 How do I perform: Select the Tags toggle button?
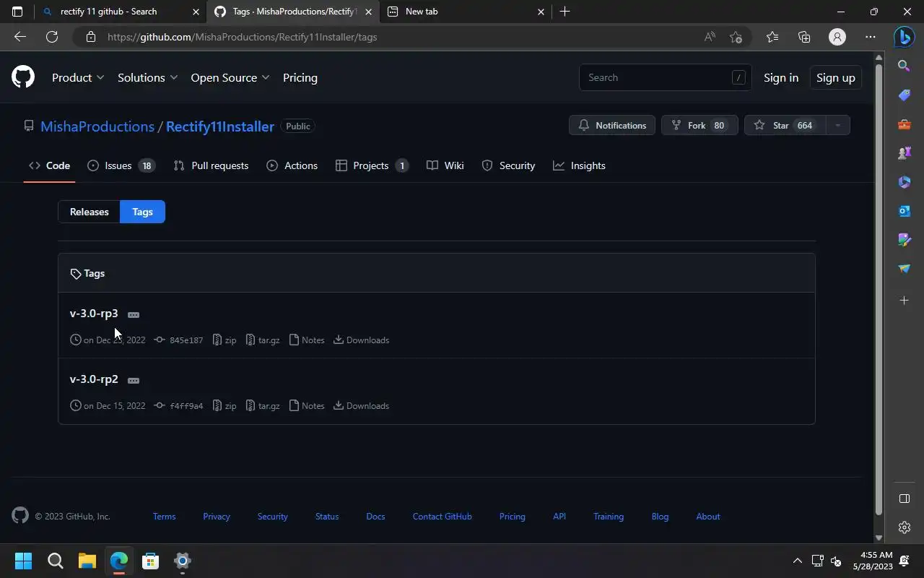tap(142, 212)
